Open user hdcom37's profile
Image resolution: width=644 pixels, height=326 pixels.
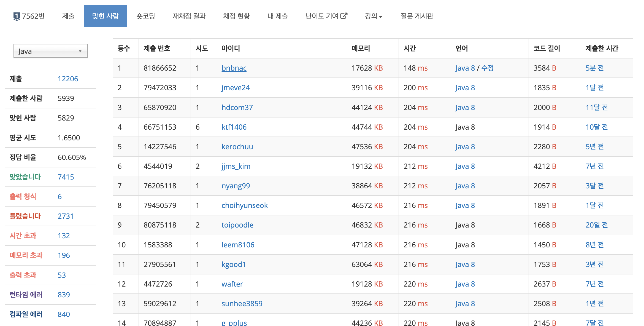click(x=237, y=108)
